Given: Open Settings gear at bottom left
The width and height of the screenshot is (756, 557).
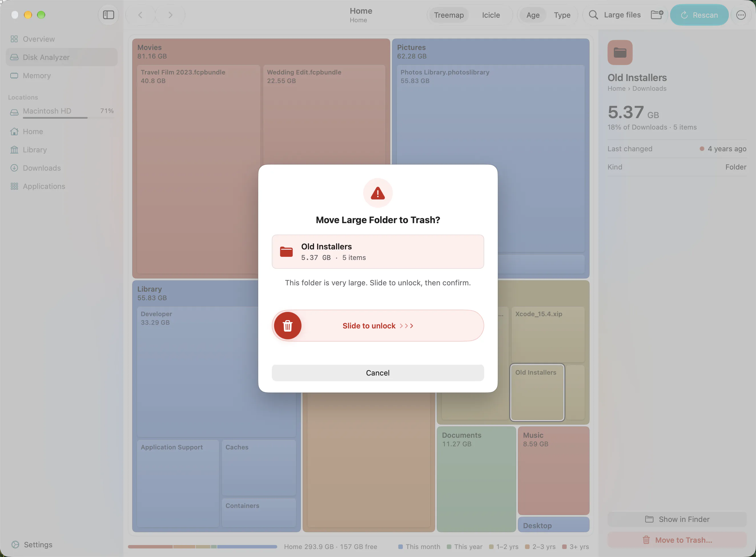Looking at the screenshot, I should [15, 544].
